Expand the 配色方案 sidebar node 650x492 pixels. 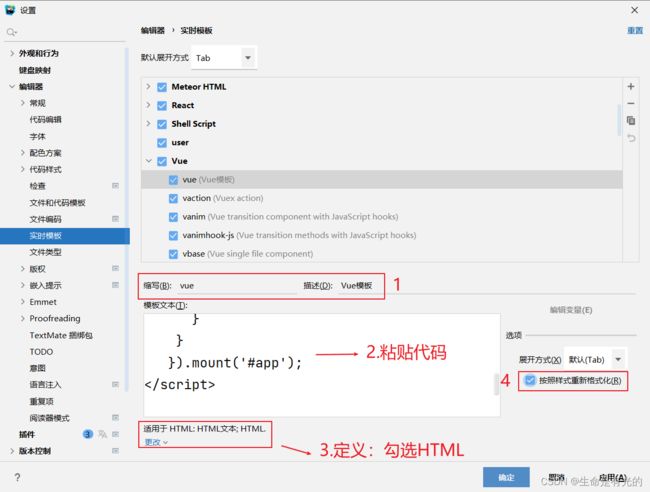pos(23,153)
